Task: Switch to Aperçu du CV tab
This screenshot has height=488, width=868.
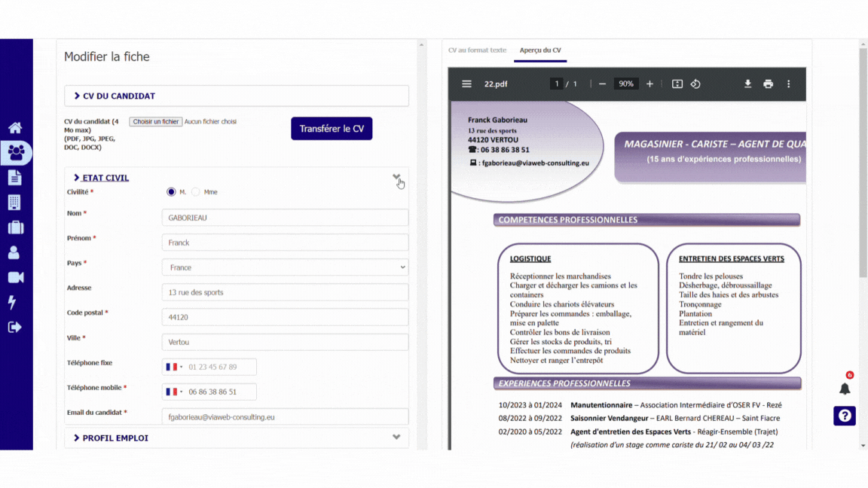Action: click(x=540, y=50)
